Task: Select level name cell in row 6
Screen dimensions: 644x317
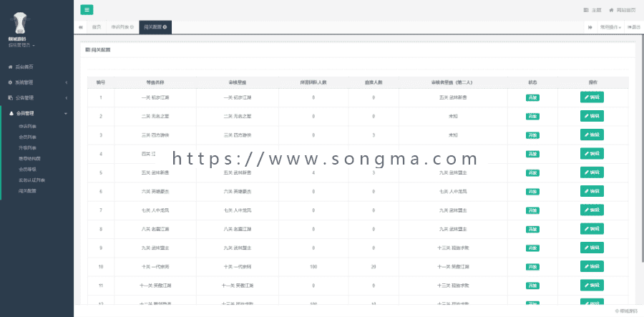Action: (155, 191)
